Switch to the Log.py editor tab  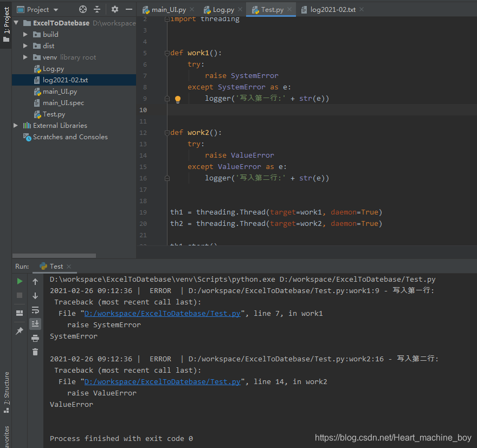(223, 10)
